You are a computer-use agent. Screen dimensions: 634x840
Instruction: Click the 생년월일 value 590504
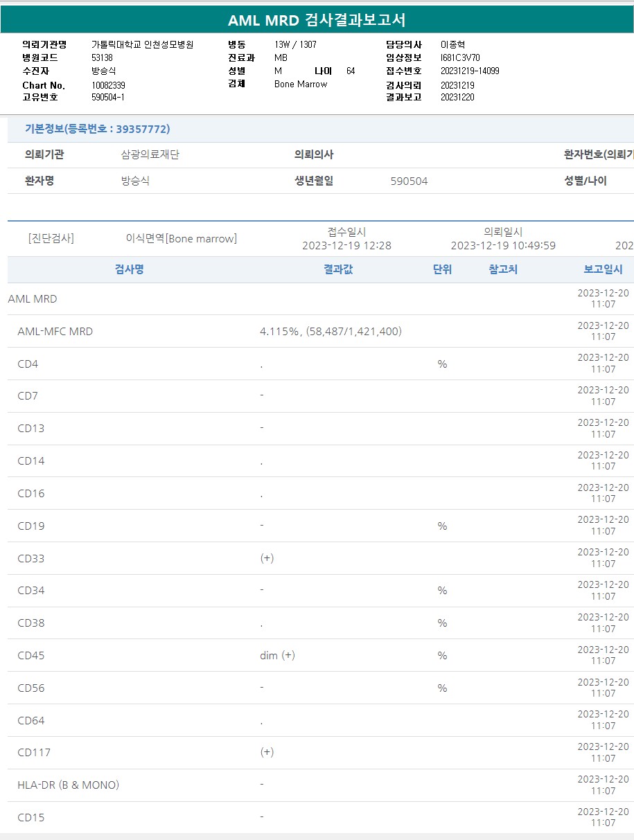410,181
